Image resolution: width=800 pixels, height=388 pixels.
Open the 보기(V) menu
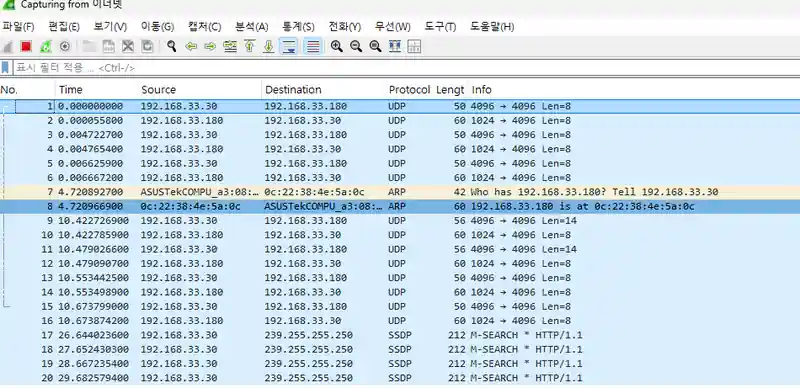[x=110, y=27]
